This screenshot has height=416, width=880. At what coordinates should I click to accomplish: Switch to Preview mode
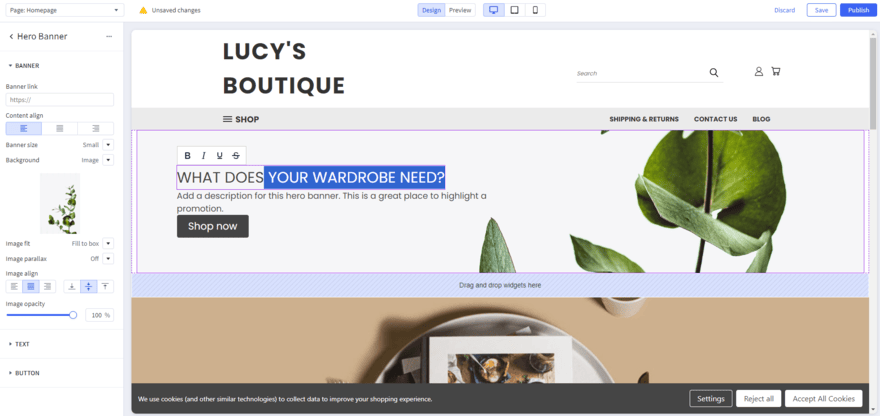460,10
